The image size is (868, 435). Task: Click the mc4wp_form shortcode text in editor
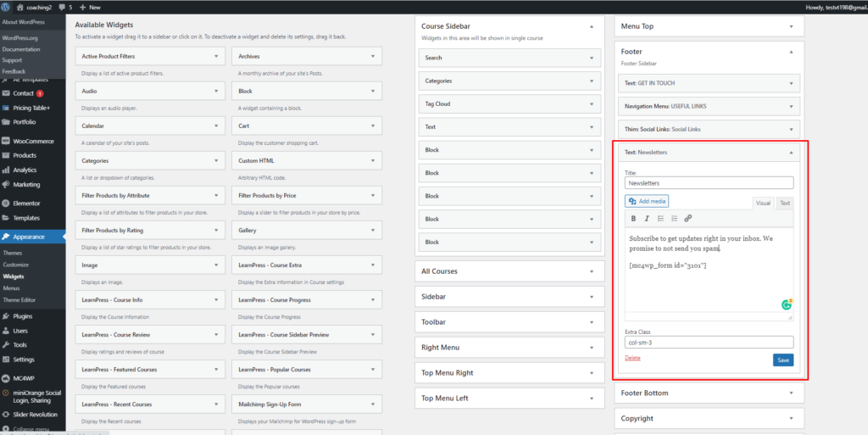[x=668, y=265]
